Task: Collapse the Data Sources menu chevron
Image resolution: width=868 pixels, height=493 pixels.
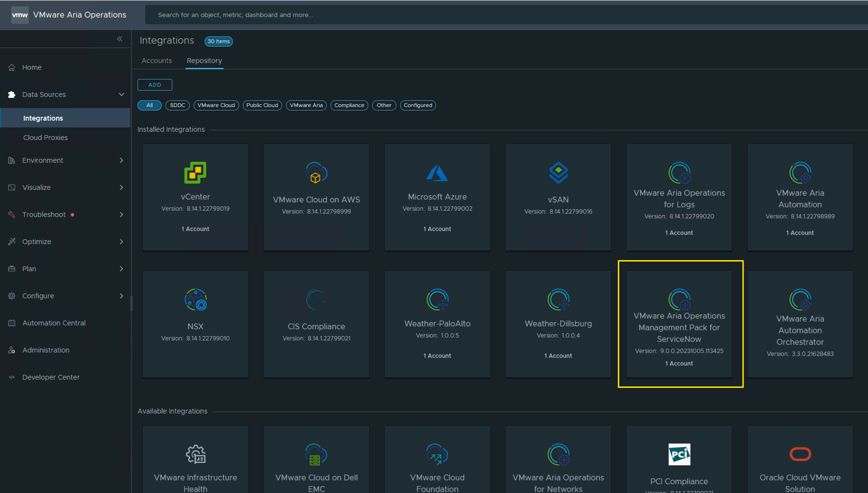Action: coord(121,94)
